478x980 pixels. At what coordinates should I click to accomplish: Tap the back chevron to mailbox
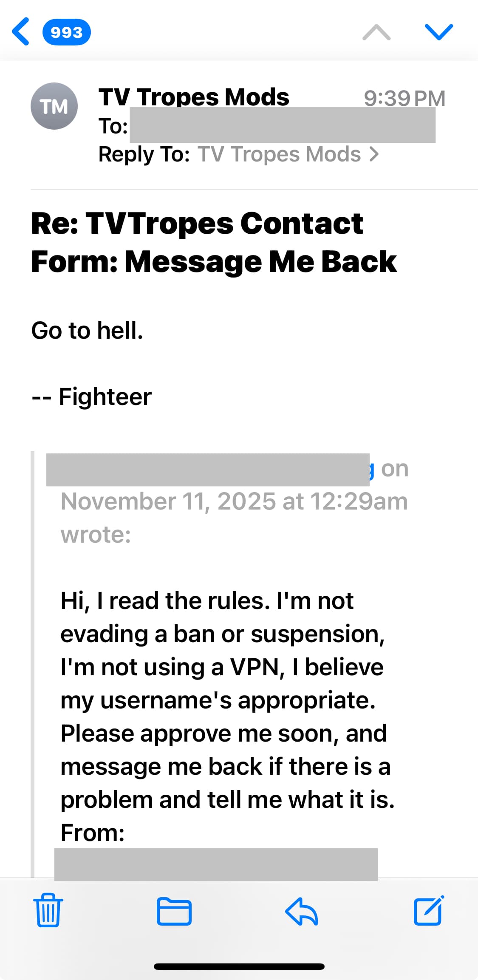[x=20, y=31]
